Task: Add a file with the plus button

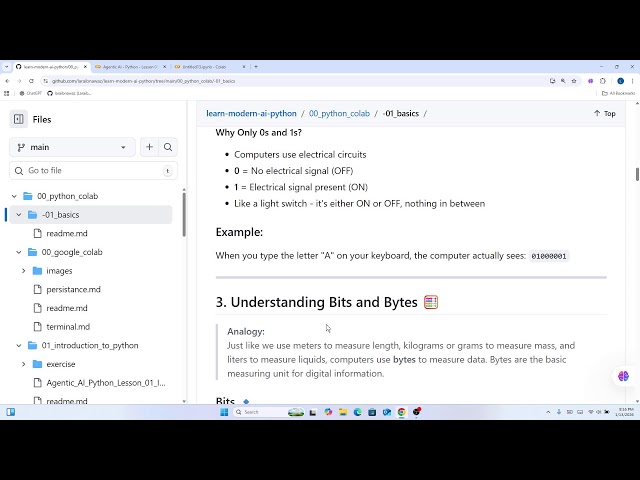Action: [149, 147]
